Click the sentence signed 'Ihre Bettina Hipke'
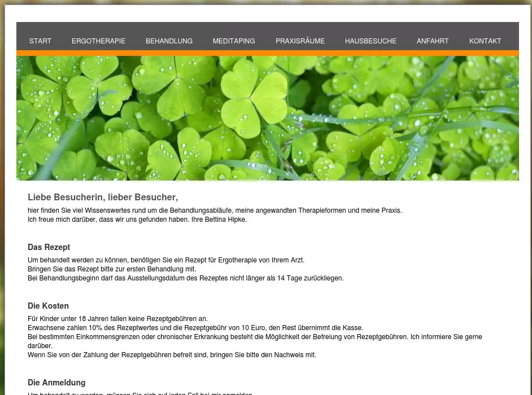 click(x=137, y=220)
